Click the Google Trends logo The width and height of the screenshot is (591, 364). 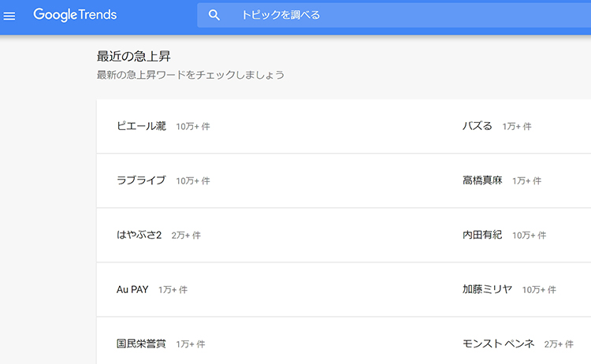(x=75, y=15)
